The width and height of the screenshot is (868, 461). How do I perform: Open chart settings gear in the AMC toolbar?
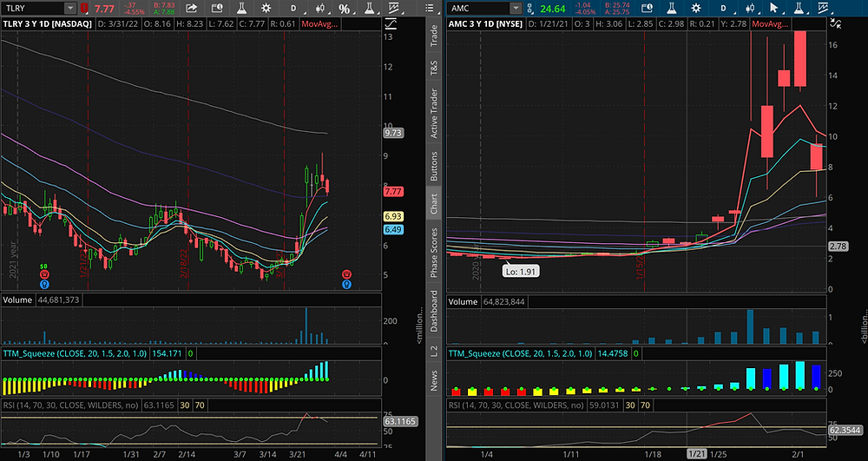pyautogui.click(x=696, y=9)
